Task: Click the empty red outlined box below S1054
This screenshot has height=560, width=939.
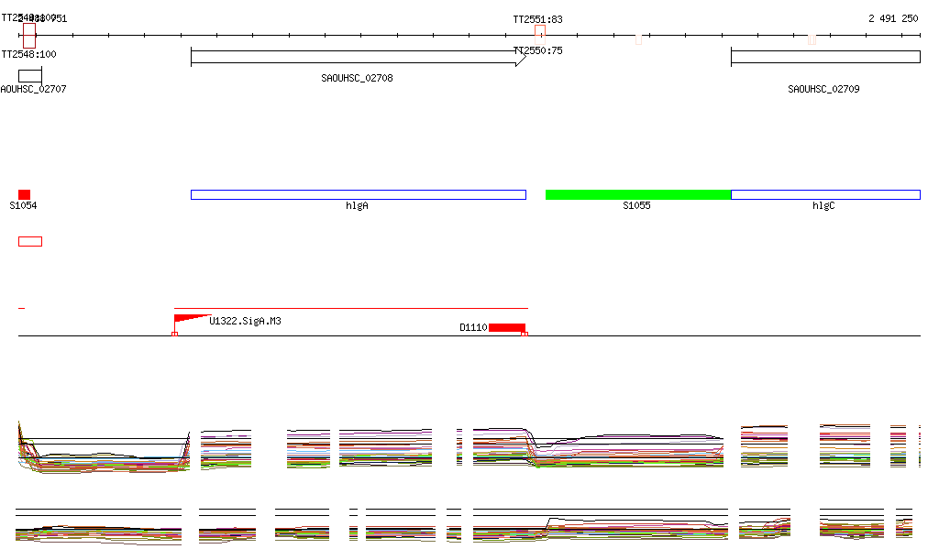Action: [30, 242]
